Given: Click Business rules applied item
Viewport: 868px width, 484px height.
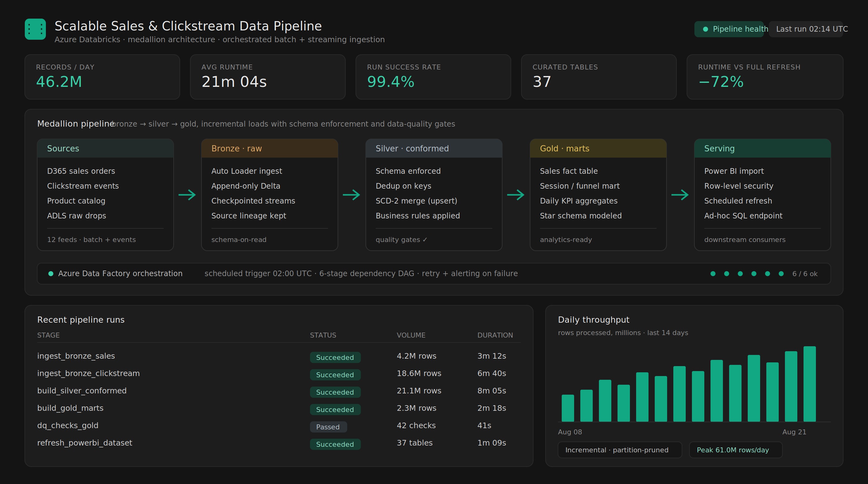Looking at the screenshot, I should coord(418,216).
